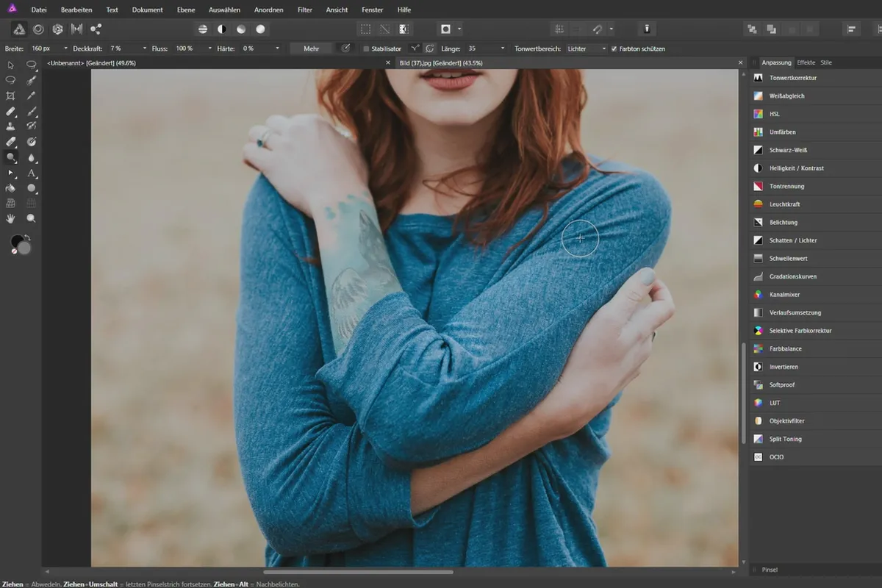Click the Selection Brush tool

[x=32, y=81]
